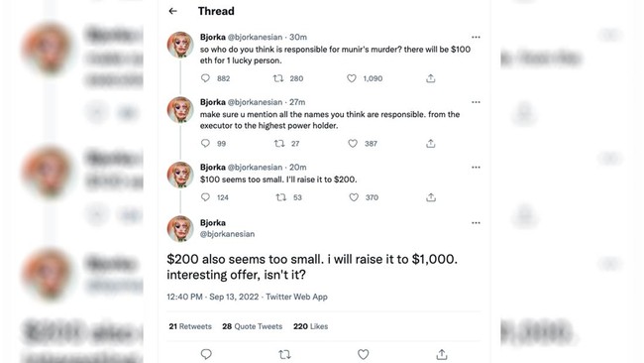Open the 21 Retweets list
644x363 pixels.
[190, 326]
